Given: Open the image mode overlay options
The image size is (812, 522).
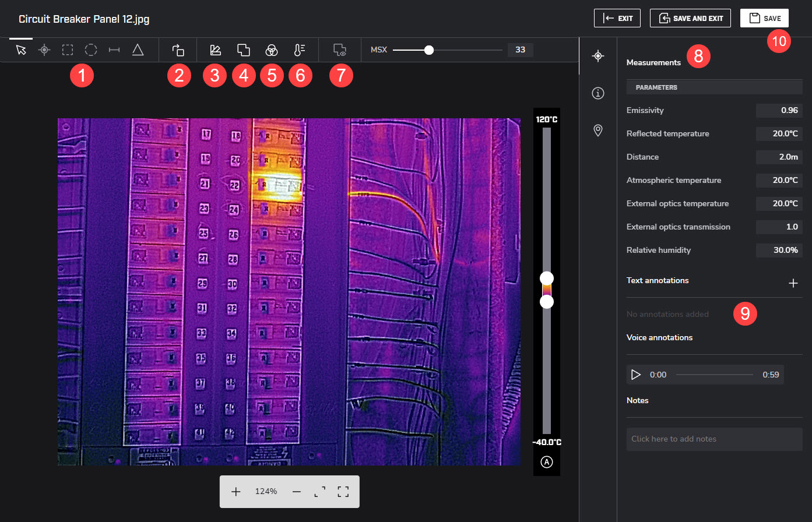Looking at the screenshot, I should (x=243, y=50).
